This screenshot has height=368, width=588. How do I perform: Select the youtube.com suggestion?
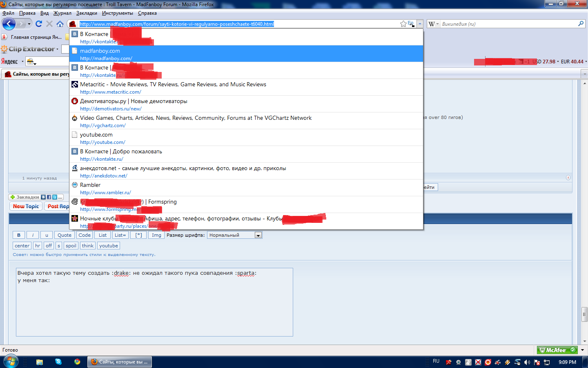(246, 137)
